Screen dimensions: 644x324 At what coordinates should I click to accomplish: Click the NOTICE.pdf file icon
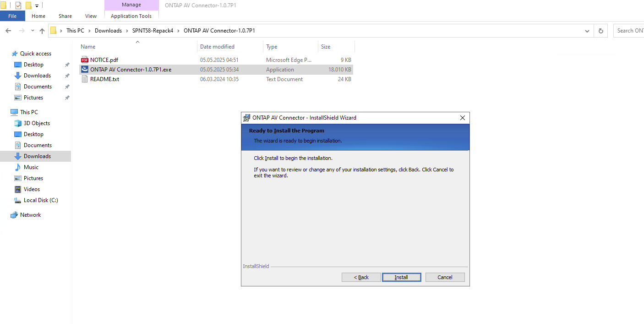point(84,60)
